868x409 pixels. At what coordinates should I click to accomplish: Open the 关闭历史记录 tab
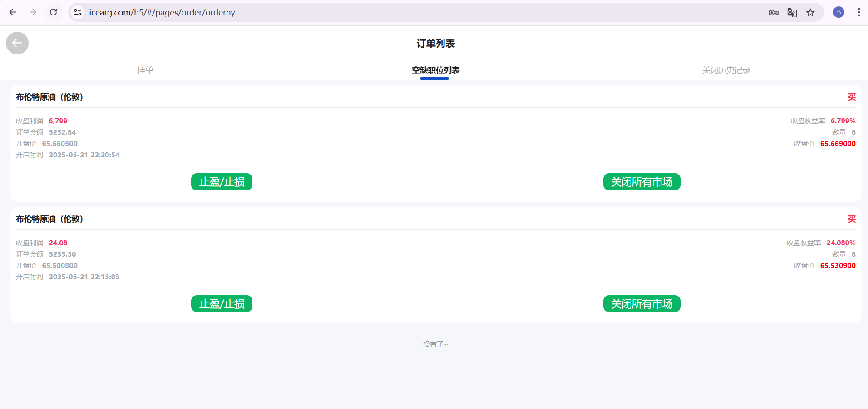[726, 70]
